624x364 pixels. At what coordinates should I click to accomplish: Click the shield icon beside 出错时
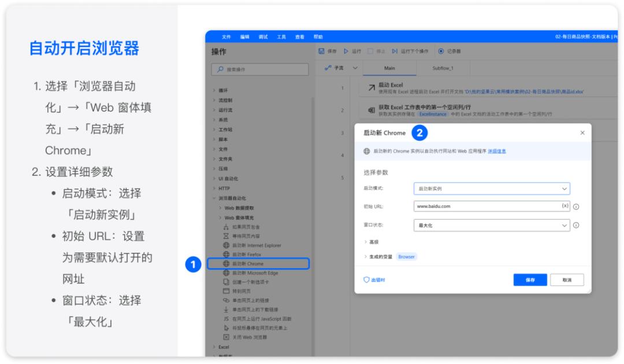[366, 280]
